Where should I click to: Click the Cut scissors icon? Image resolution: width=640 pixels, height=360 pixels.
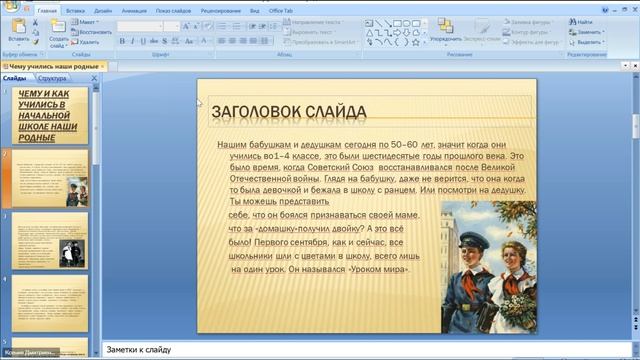point(36,22)
